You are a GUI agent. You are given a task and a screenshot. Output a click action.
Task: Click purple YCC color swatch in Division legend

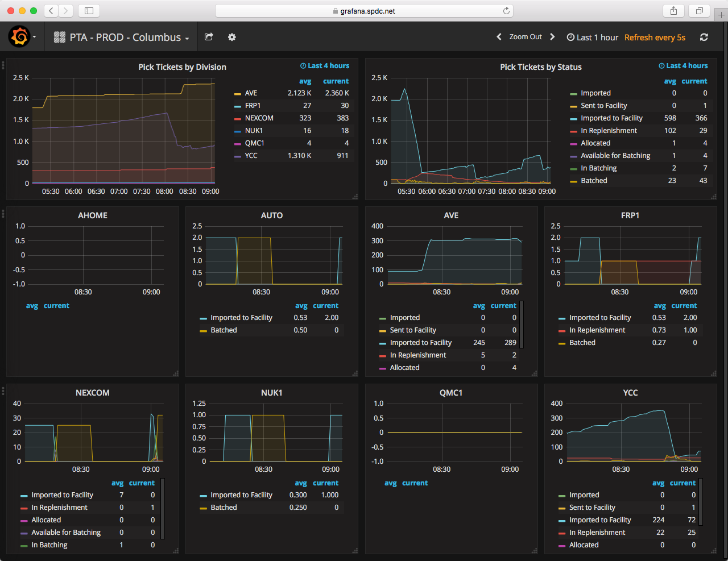(x=238, y=156)
